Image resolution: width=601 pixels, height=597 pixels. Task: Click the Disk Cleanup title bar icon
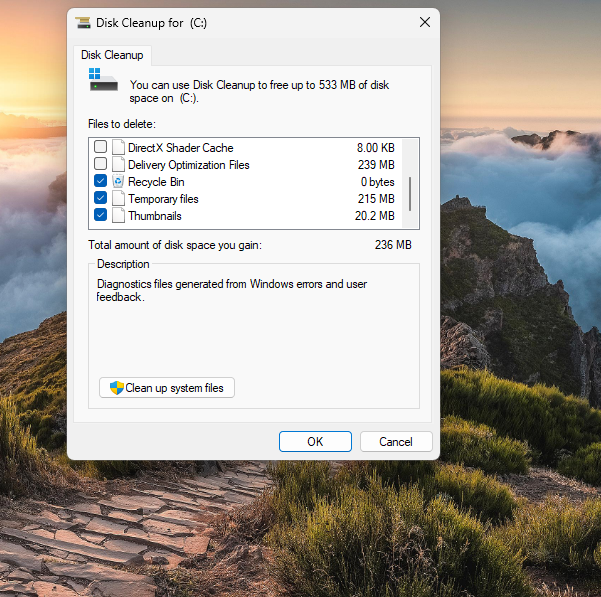tap(83, 22)
